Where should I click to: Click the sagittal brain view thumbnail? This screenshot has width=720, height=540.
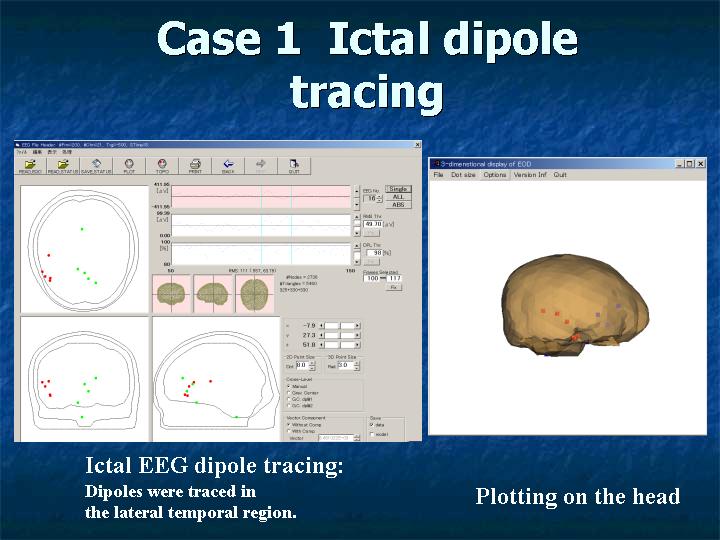click(x=213, y=294)
